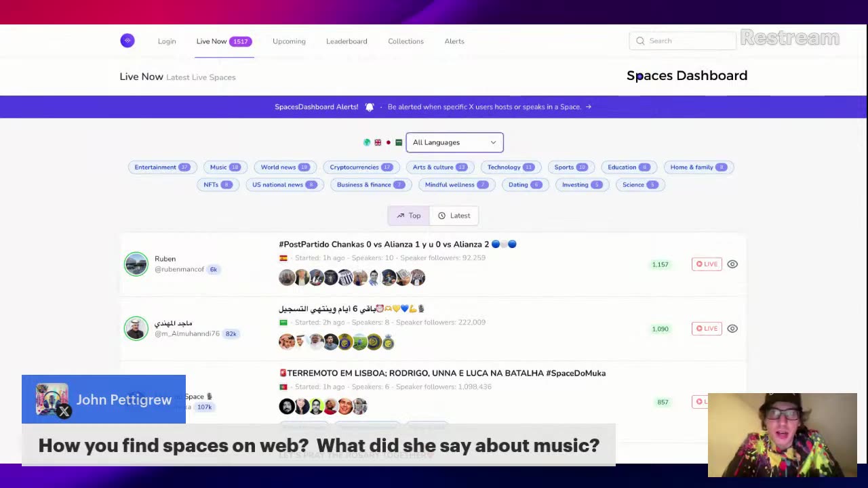Click the search magnifier icon
This screenshot has height=488, width=868.
point(640,41)
